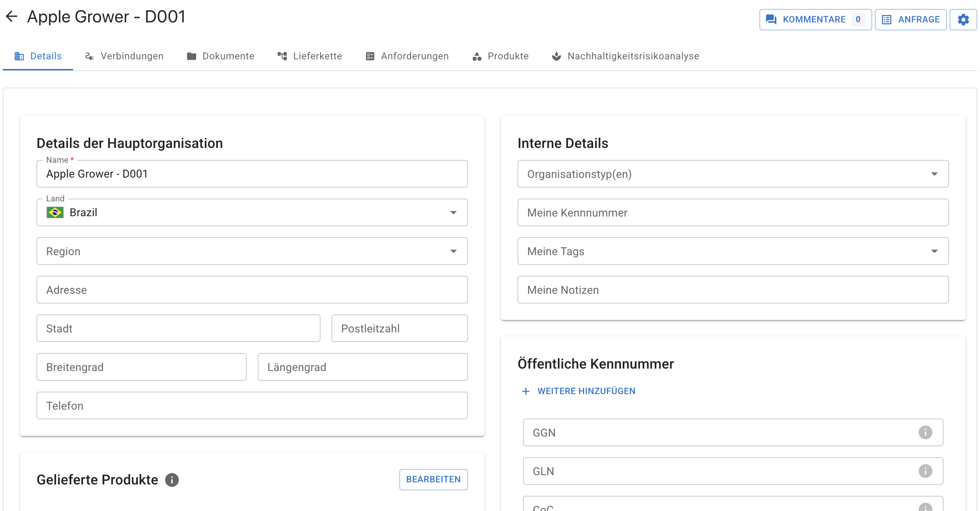Expand the Region dropdown
Screen dimensions: 980x511
[252, 251]
